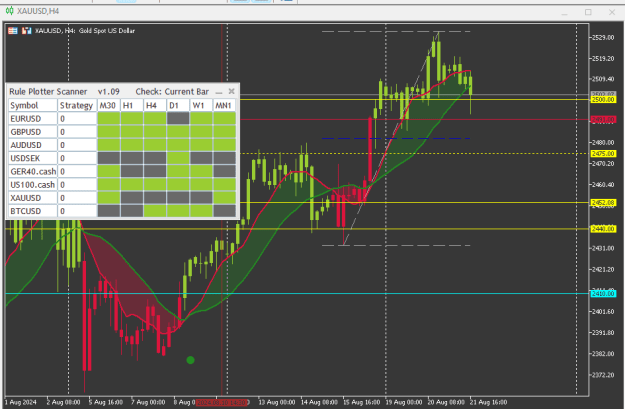The height and width of the screenshot is (409, 625).
Task: Close the XAUUSD,H4 chart window
Action: (x=612, y=12)
